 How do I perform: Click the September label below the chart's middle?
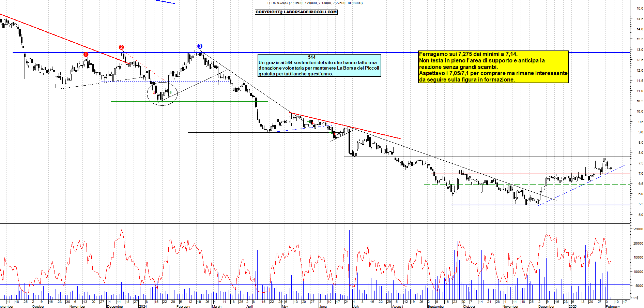[x=436, y=306]
